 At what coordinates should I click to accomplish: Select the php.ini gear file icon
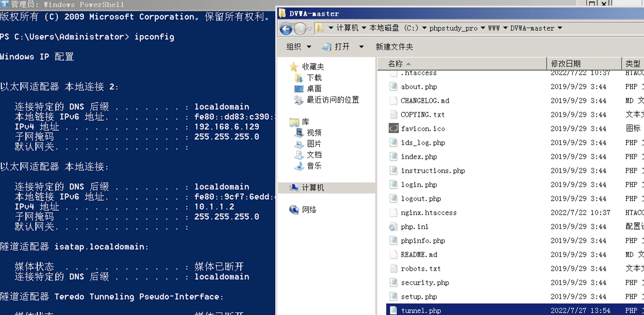pos(393,227)
